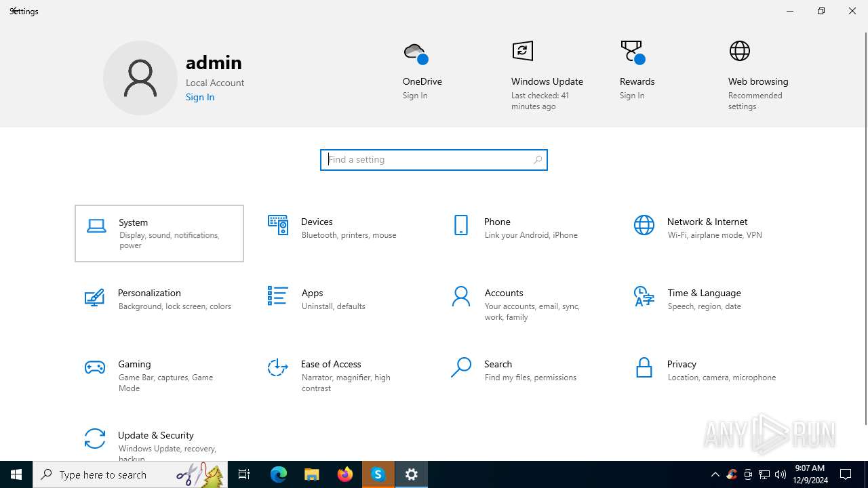This screenshot has width=868, height=488.
Task: Click the Time & Language label
Action: [x=704, y=293]
